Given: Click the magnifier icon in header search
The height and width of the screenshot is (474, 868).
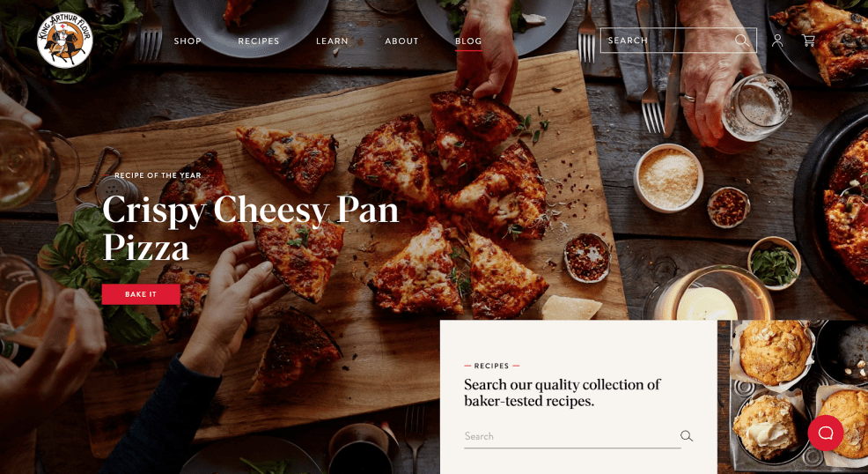Looking at the screenshot, I should click(741, 41).
